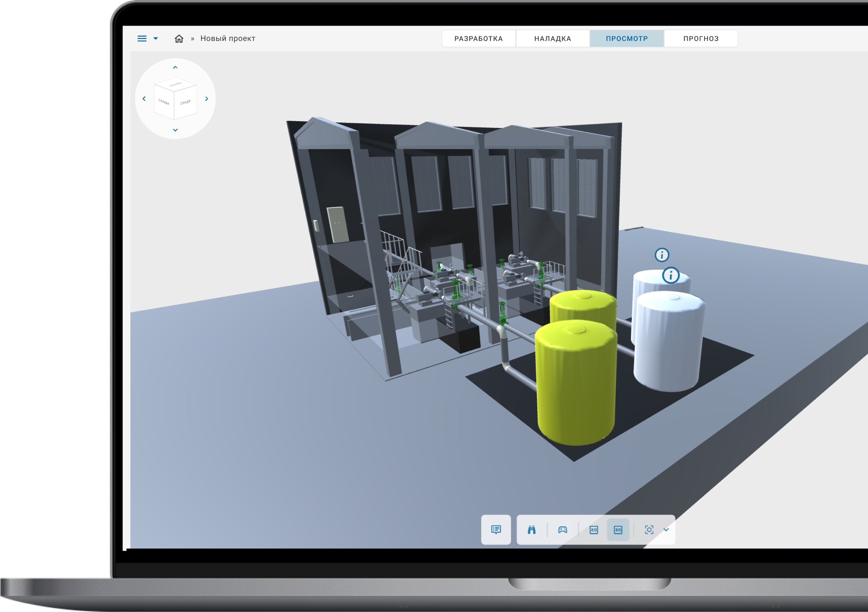
Task: Expand the chevron next to focus icon
Action: 666,529
